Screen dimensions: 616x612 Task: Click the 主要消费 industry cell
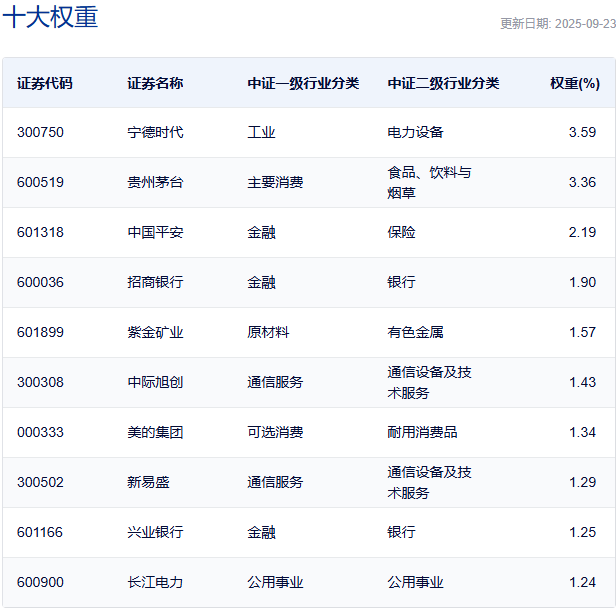pos(275,182)
